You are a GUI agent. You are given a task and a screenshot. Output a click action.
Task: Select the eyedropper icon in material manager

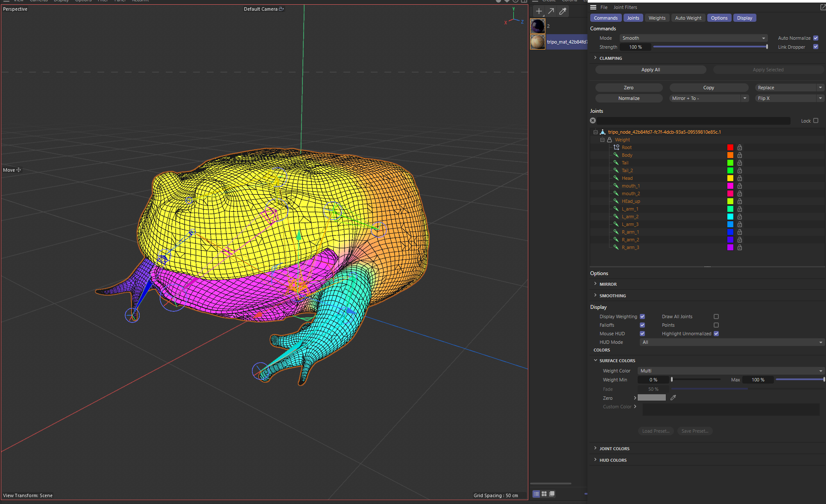click(x=563, y=12)
